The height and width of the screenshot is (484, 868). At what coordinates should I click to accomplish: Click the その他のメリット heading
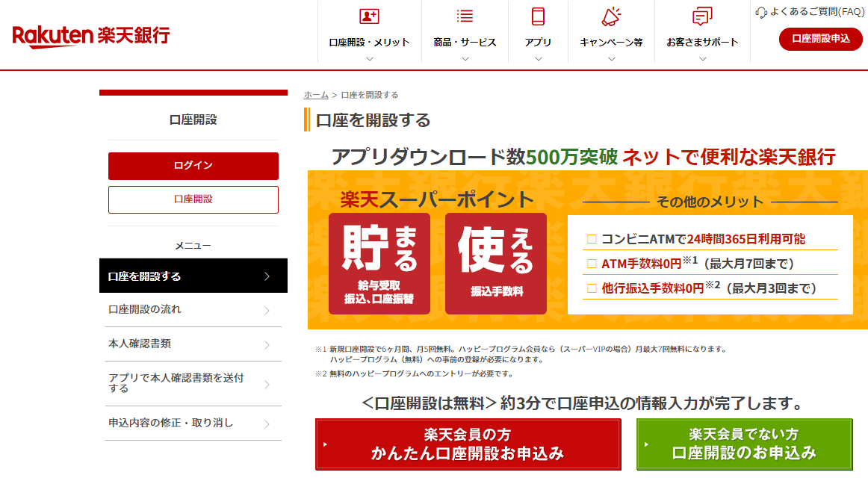(710, 202)
